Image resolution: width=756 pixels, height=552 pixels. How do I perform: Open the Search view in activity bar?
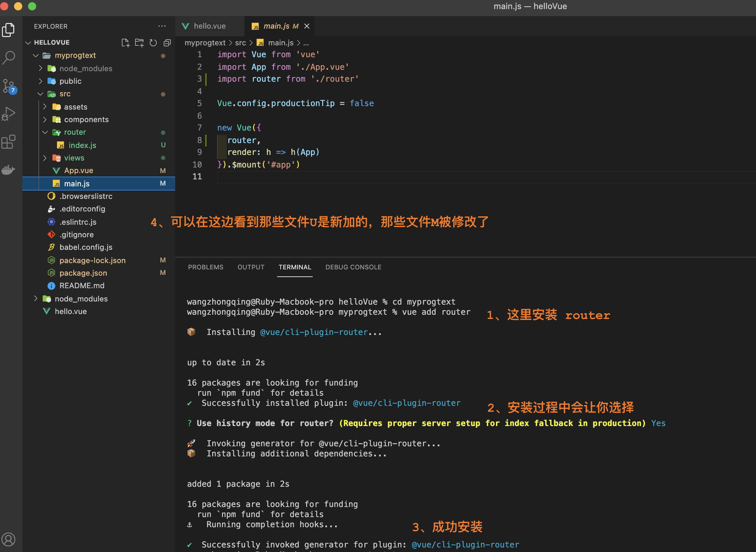point(9,58)
